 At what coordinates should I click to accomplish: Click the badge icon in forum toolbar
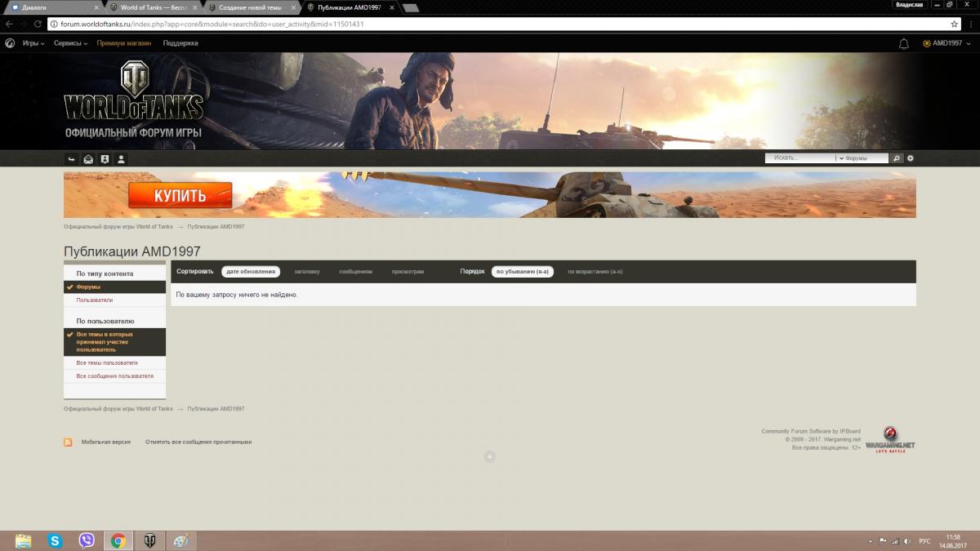pos(105,159)
